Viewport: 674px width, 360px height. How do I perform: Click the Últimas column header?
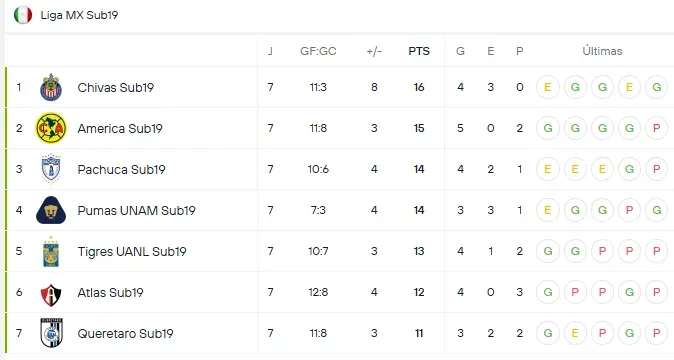coord(602,51)
